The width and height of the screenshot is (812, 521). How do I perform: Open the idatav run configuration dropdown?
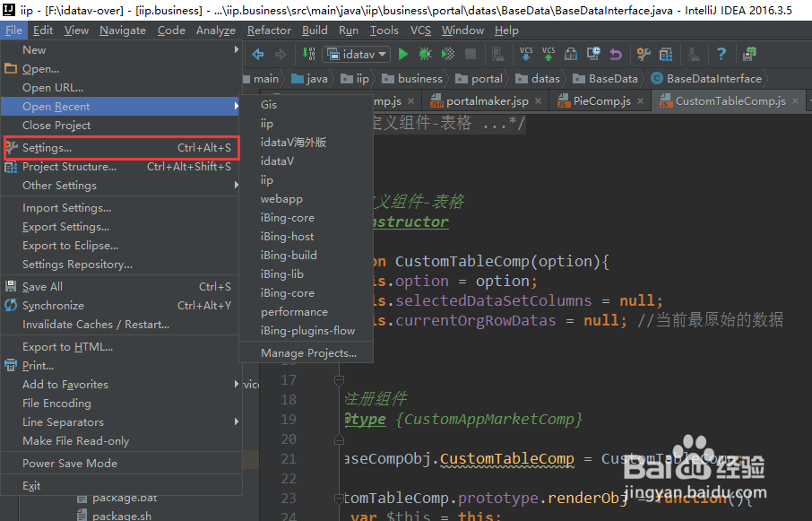(x=356, y=54)
